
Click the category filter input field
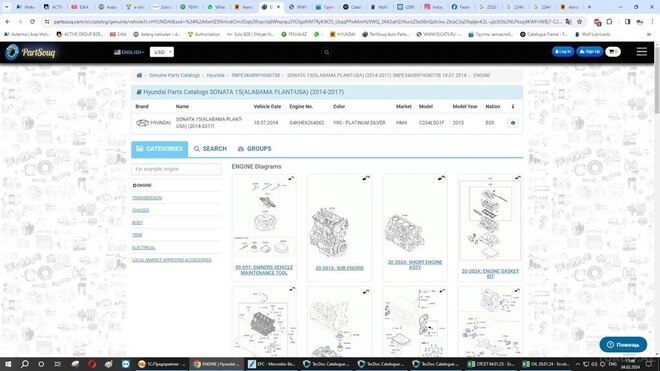176,169
